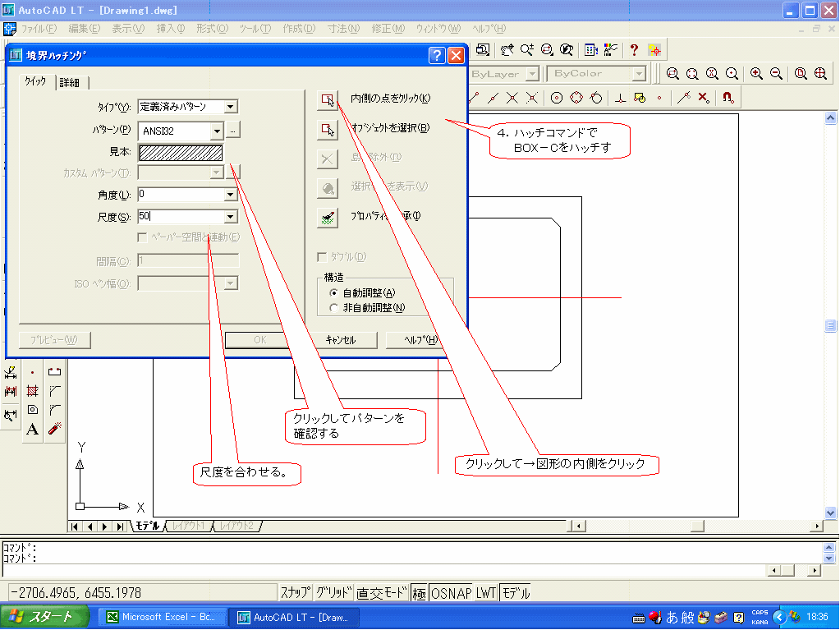Click the Zoom Extents icon
This screenshot has width=840, height=630.
(820, 74)
